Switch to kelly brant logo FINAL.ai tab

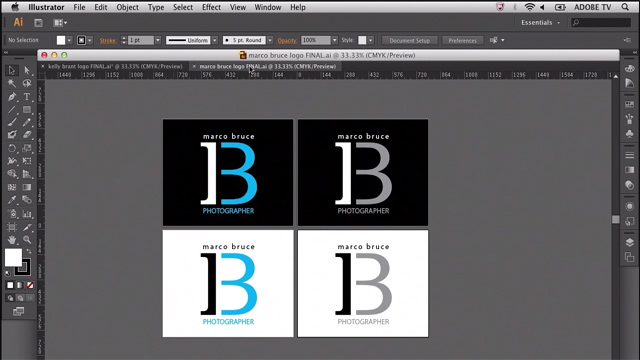click(x=115, y=66)
